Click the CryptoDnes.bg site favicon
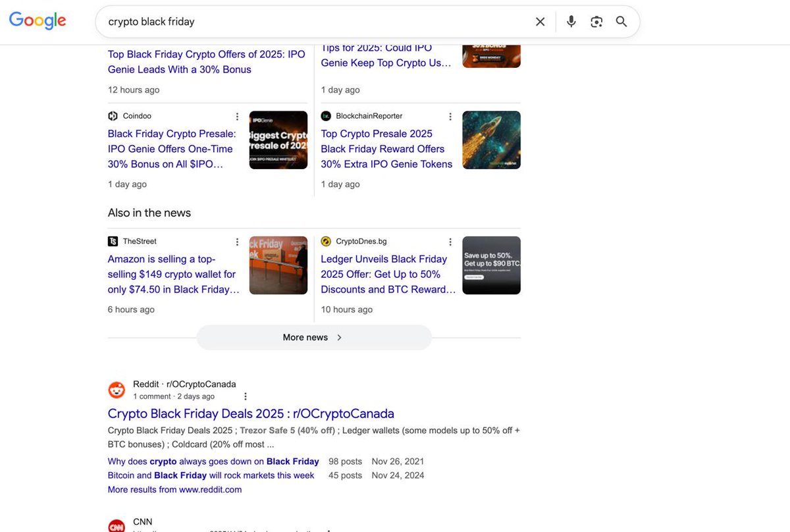The width and height of the screenshot is (790, 532). pyautogui.click(x=326, y=242)
